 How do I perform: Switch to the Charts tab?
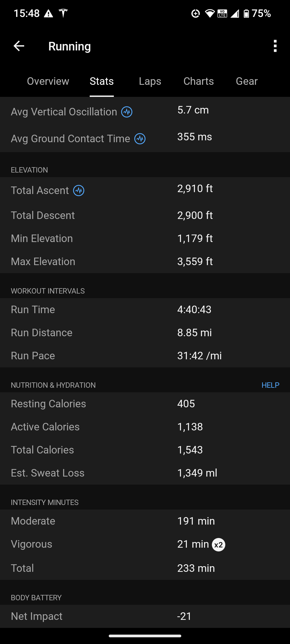[198, 81]
